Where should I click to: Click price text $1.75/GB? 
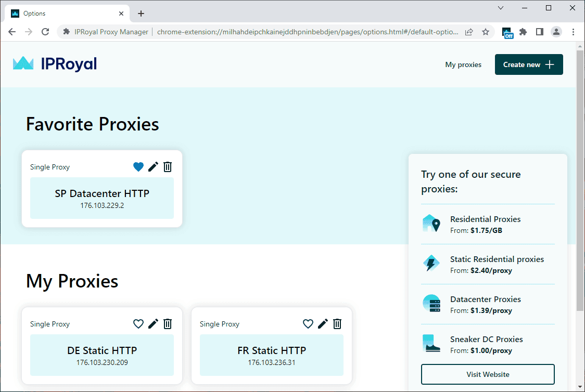click(486, 230)
